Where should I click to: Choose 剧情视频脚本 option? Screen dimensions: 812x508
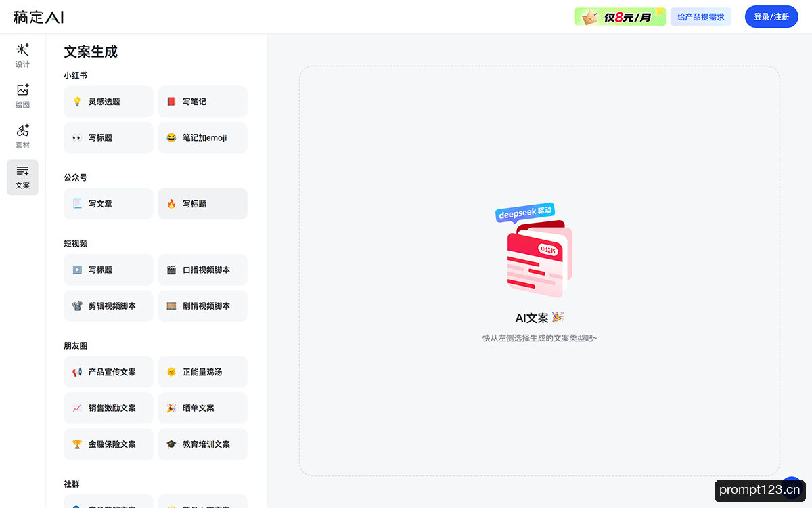[x=202, y=306]
